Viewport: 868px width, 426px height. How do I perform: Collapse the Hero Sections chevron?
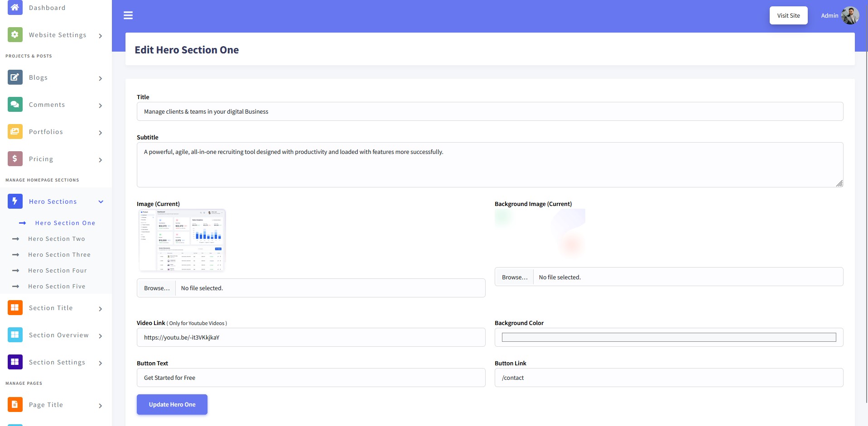[101, 202]
